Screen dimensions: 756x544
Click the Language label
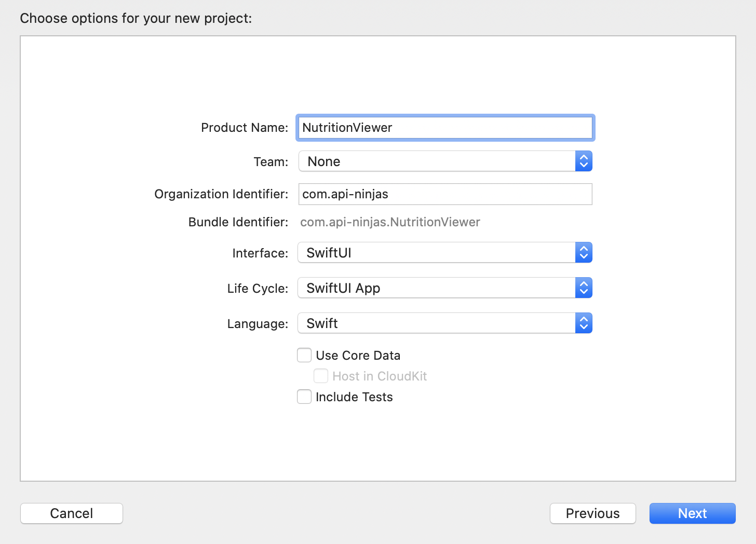(258, 324)
